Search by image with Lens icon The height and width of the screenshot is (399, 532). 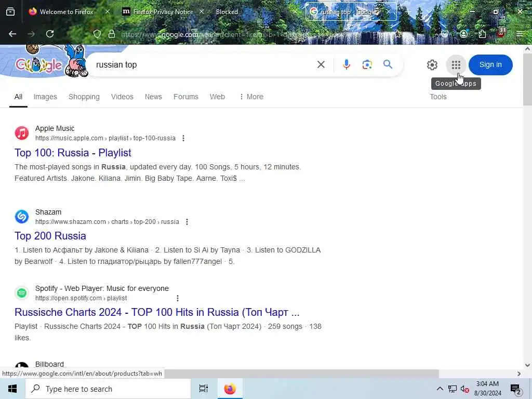point(367,64)
